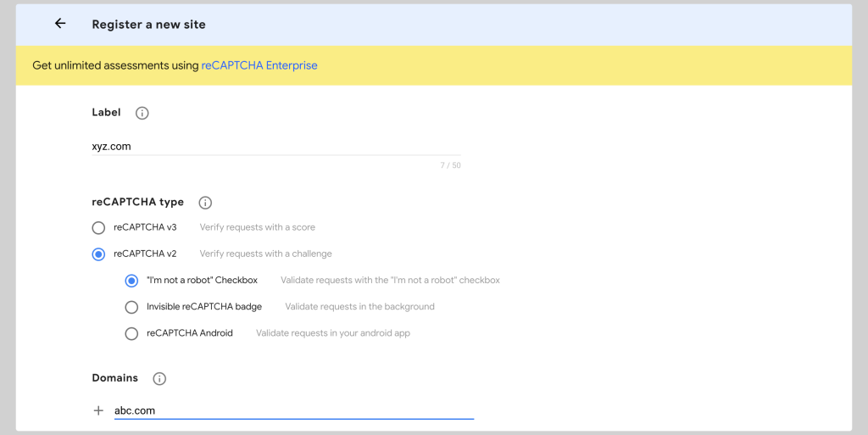The image size is (868, 435).
Task: Select 'Verify requests with a score' text
Action: pyautogui.click(x=258, y=227)
